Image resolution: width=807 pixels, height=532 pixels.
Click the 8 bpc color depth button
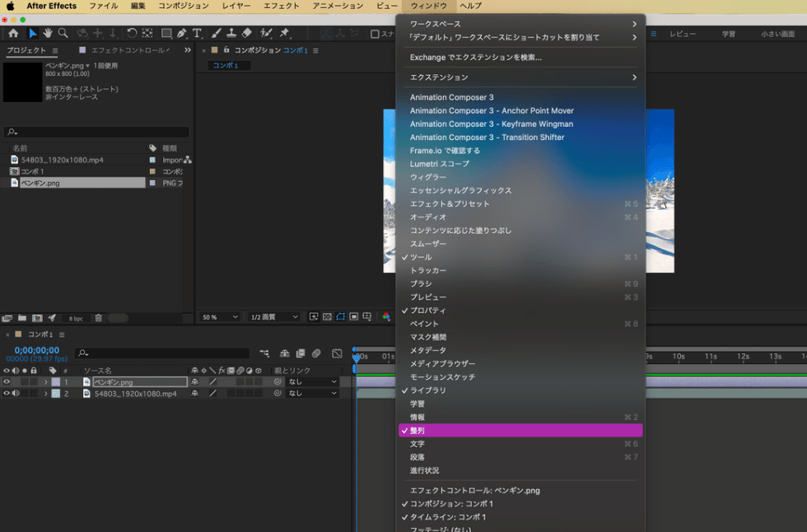coord(76,319)
